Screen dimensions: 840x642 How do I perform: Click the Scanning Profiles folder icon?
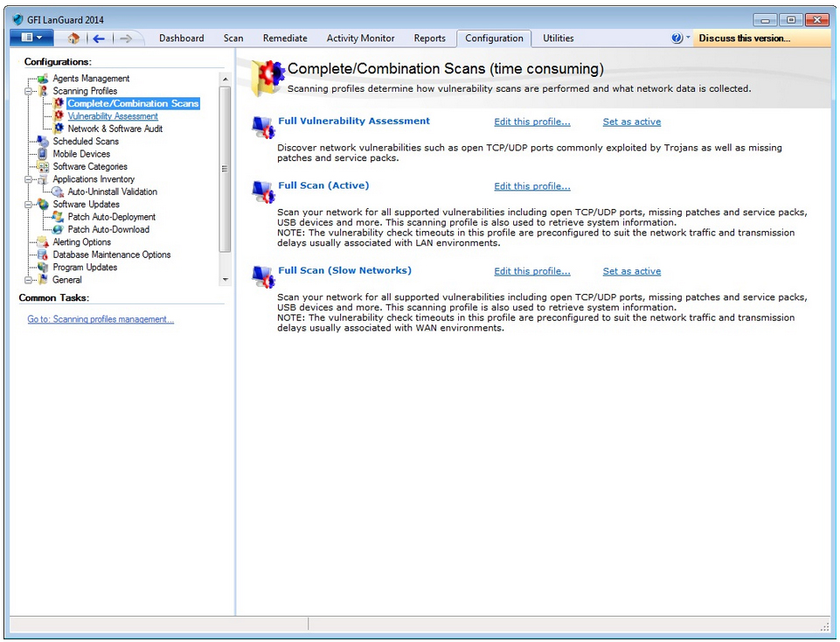click(x=43, y=91)
